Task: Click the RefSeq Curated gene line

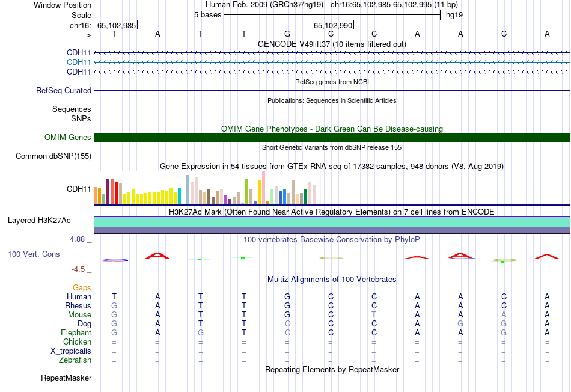Action: 332,90
